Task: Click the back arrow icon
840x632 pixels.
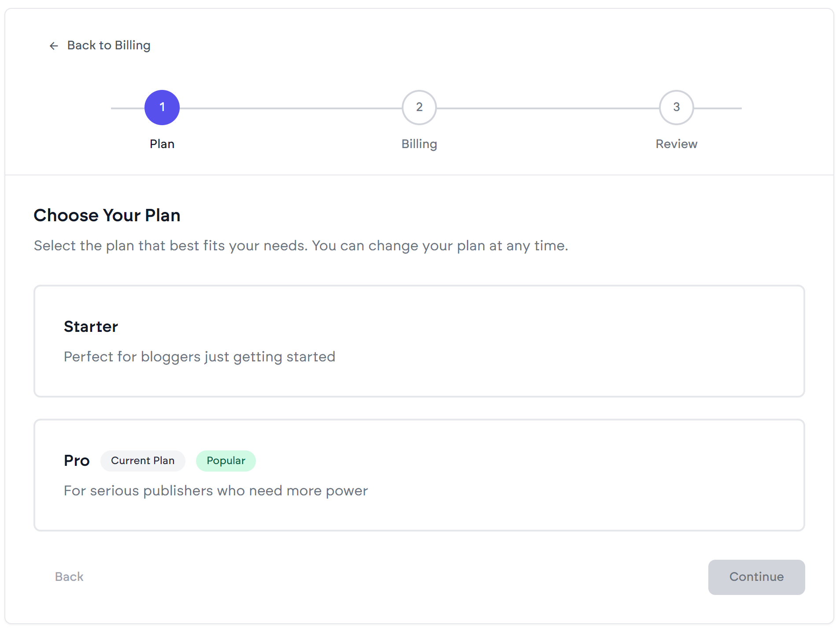Action: 54,46
